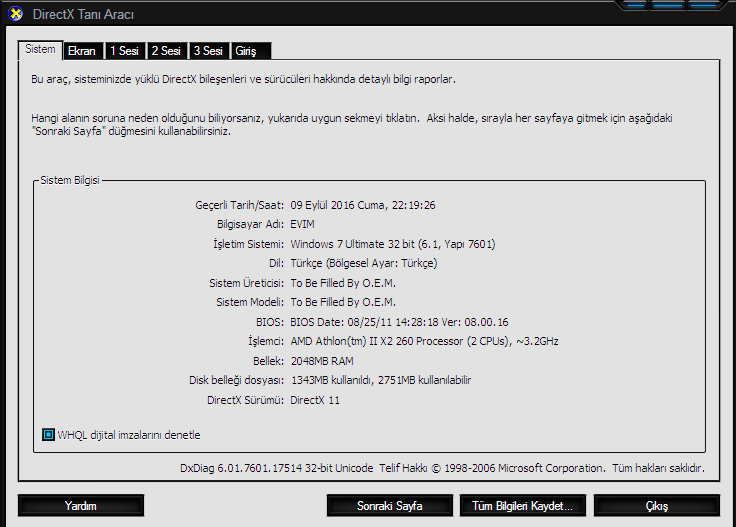Click AMD Athlon II X2 260 processor text

425,341
